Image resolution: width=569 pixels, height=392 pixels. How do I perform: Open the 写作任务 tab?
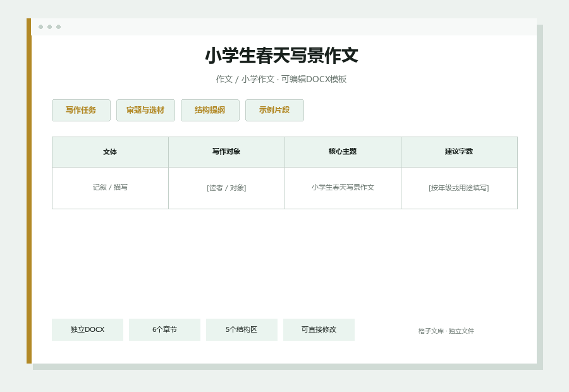(x=81, y=111)
